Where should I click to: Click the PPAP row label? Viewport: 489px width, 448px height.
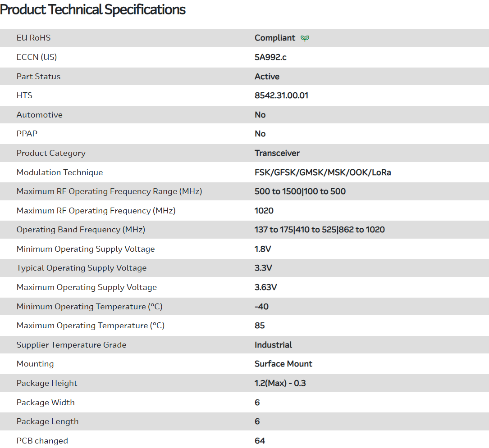coord(27,134)
